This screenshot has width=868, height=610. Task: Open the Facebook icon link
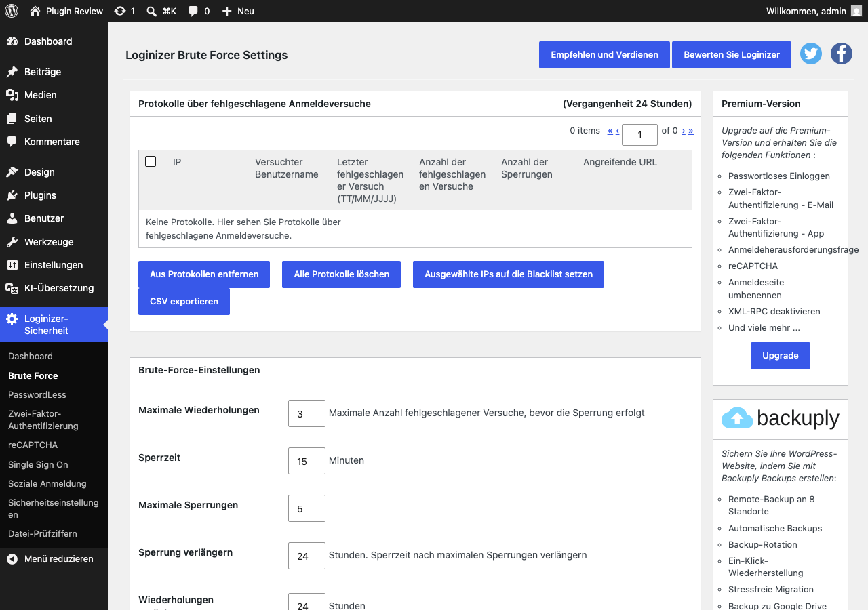(842, 54)
